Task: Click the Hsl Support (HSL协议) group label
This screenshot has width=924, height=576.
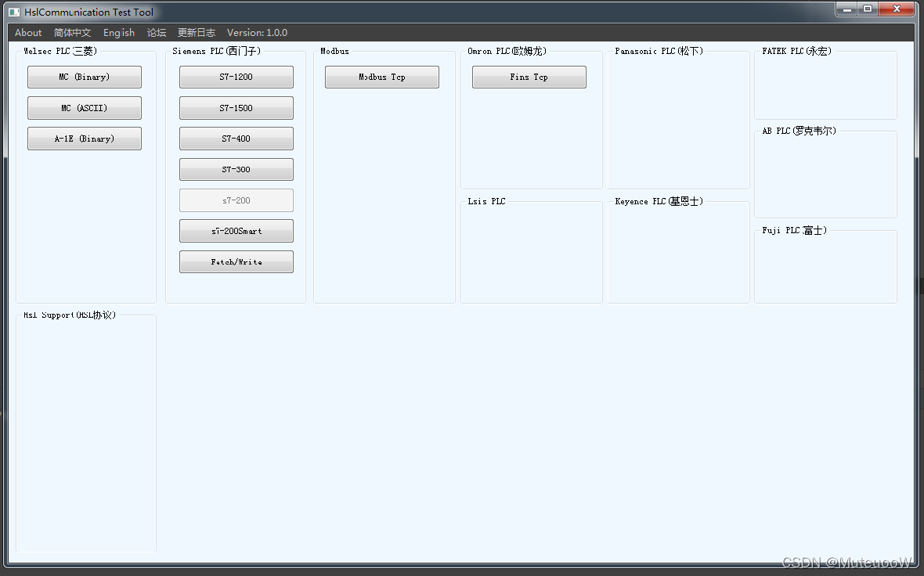Action: pos(70,315)
